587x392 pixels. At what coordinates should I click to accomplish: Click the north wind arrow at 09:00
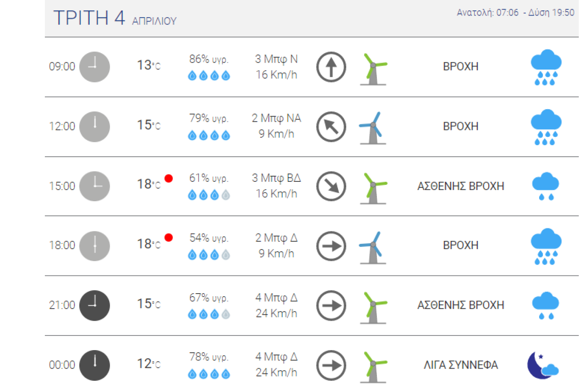click(x=331, y=67)
